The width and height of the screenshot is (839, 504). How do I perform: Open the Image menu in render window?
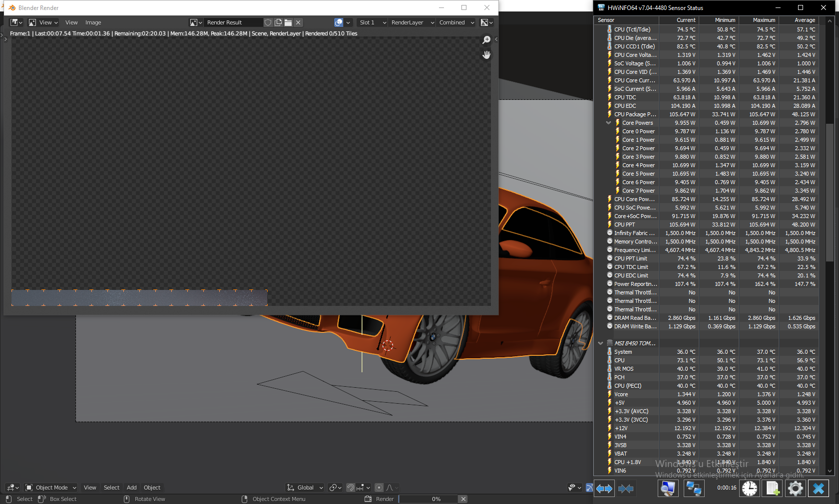point(93,22)
